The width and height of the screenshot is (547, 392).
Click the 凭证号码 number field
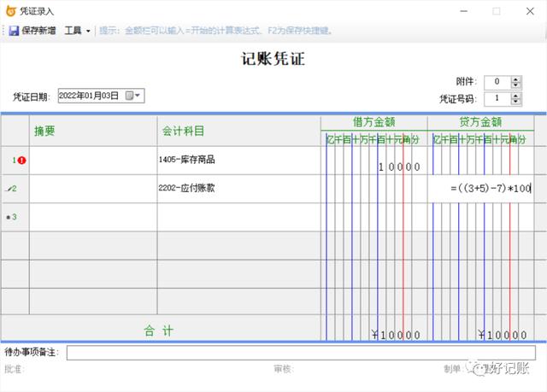pos(497,98)
